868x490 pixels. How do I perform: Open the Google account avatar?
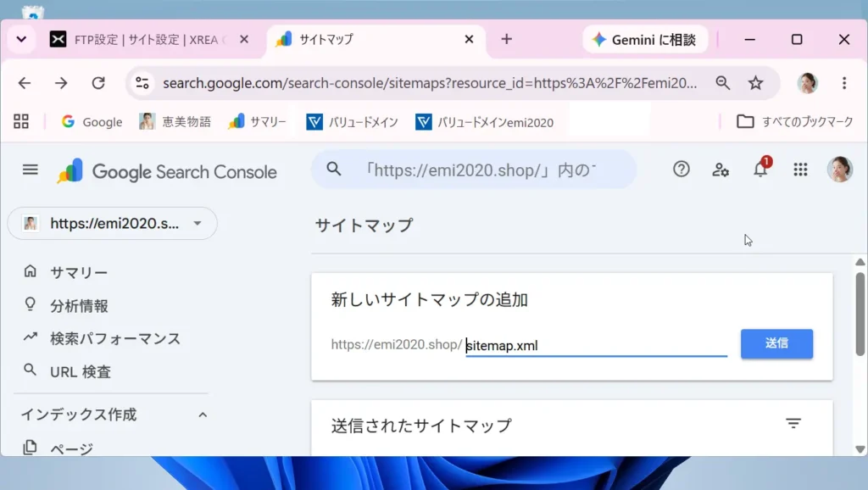pyautogui.click(x=840, y=170)
